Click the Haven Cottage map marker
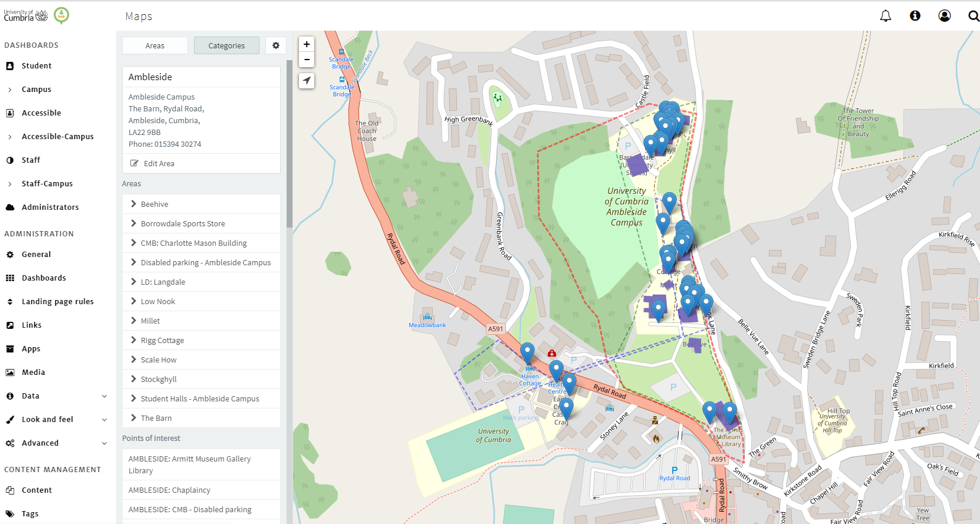 tap(527, 353)
